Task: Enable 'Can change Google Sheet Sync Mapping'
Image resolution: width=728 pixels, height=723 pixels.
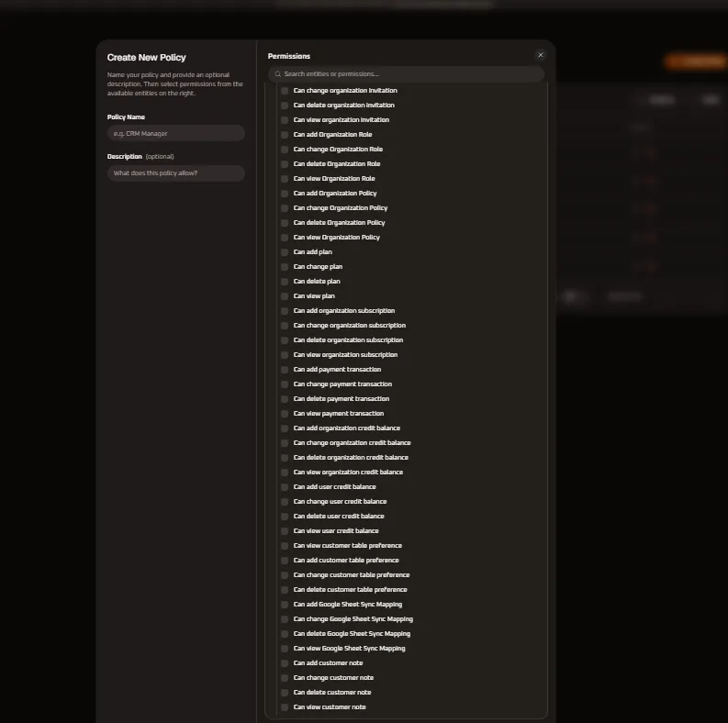Action: click(285, 619)
